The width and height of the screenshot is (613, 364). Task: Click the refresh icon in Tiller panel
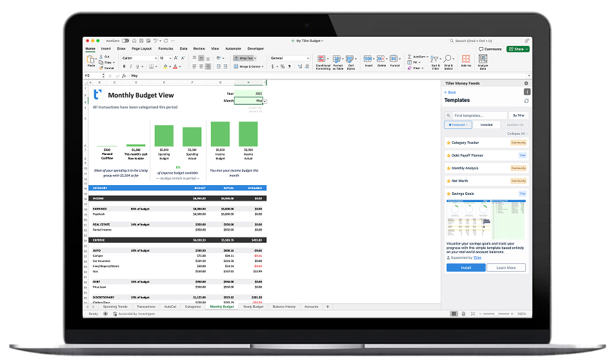click(x=527, y=101)
